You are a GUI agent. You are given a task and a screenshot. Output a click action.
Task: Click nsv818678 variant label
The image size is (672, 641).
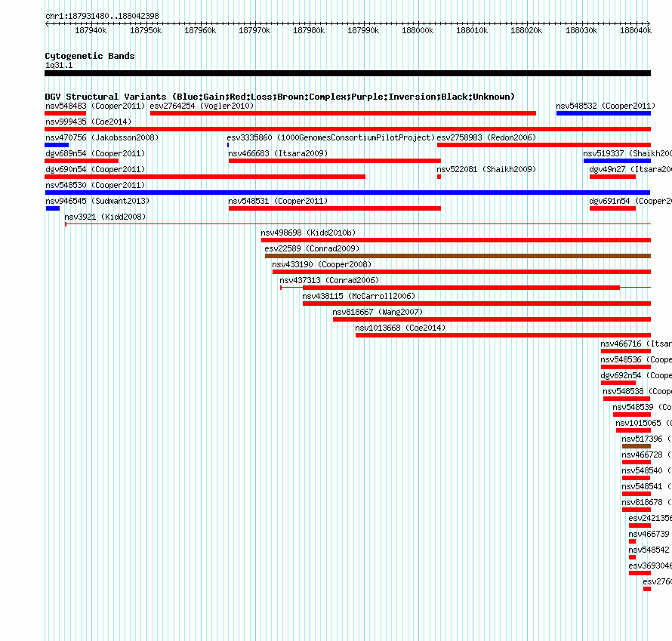coord(647,502)
